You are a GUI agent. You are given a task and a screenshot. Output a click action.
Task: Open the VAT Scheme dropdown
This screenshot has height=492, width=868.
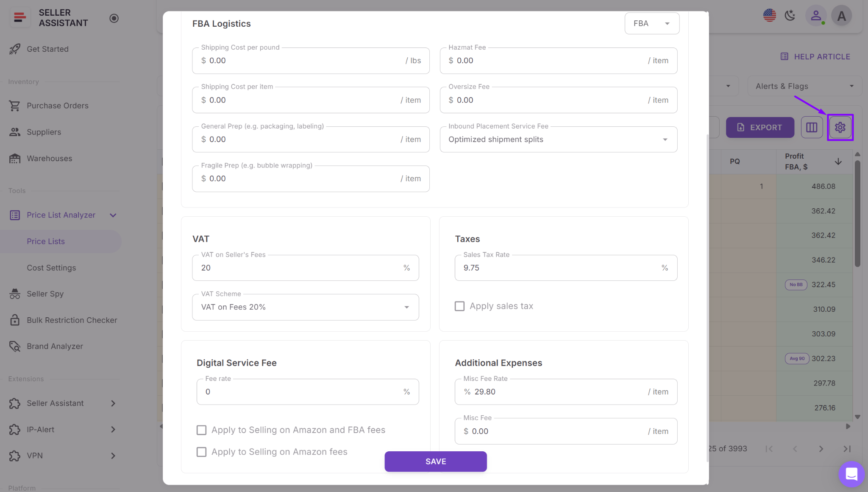point(406,307)
